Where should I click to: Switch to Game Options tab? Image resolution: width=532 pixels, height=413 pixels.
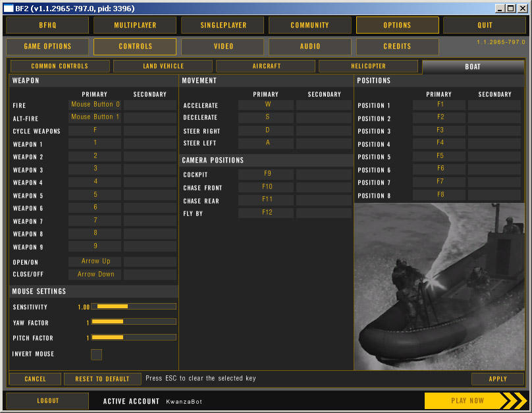point(47,47)
